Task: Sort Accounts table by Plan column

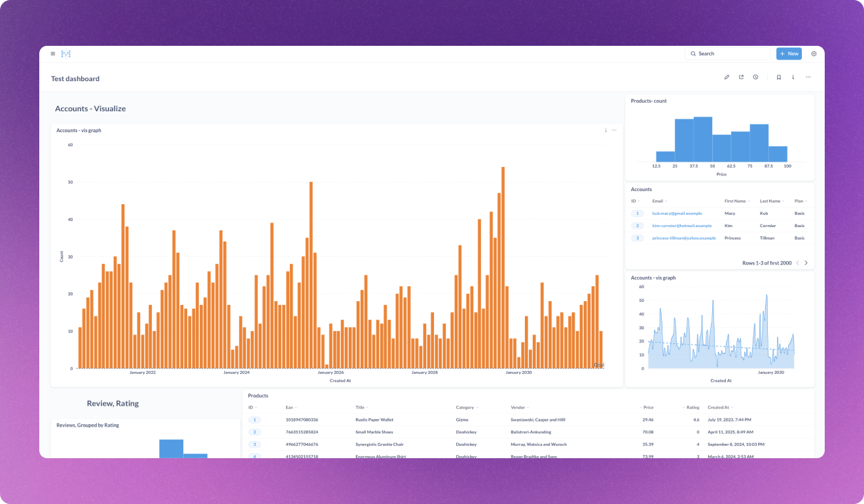Action: 801,201
